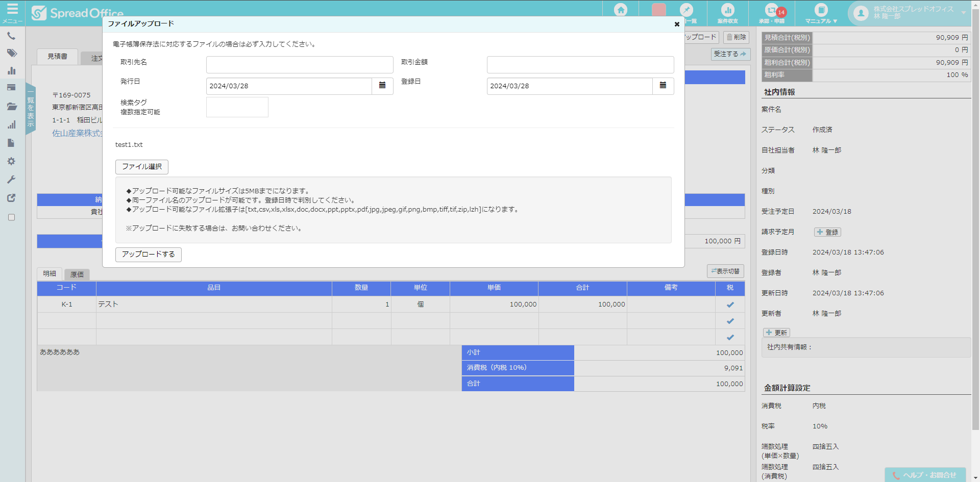Click the tags icon in the sidebar
This screenshot has width=980, height=482.
(x=12, y=53)
